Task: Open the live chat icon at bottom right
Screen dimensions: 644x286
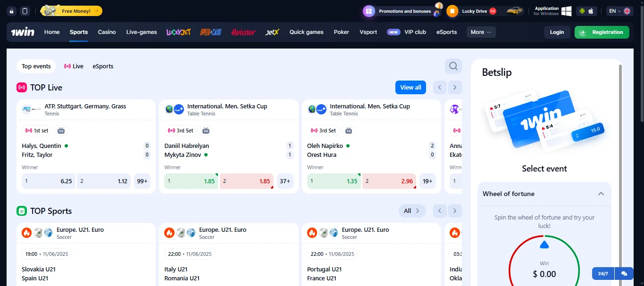Action: (624, 273)
